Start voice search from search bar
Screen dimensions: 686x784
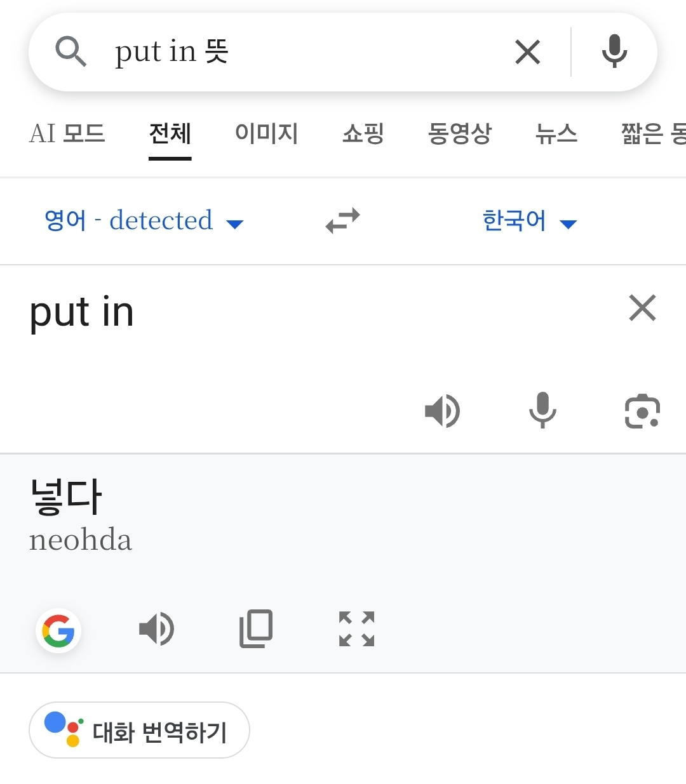614,52
